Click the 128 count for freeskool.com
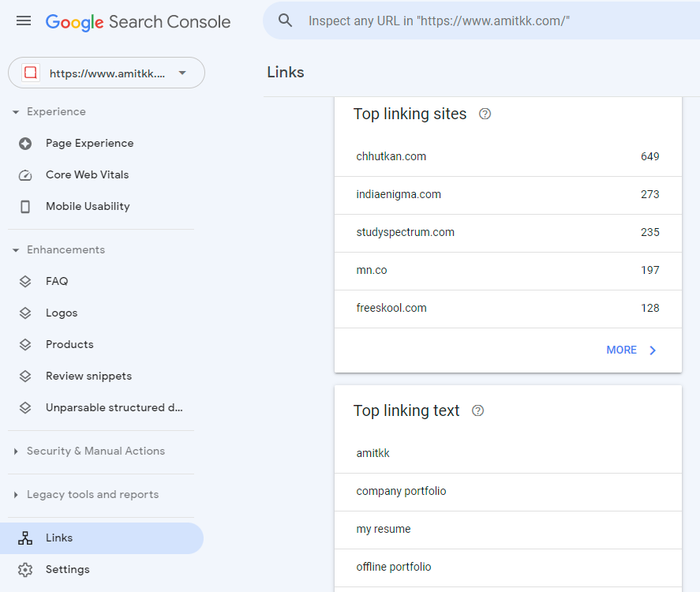The width and height of the screenshot is (700, 592). point(650,309)
